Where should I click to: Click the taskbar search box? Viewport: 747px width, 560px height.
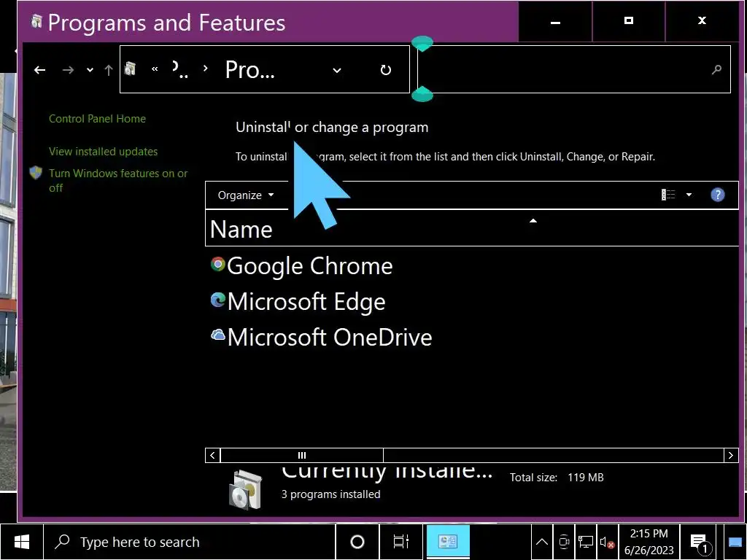point(190,542)
